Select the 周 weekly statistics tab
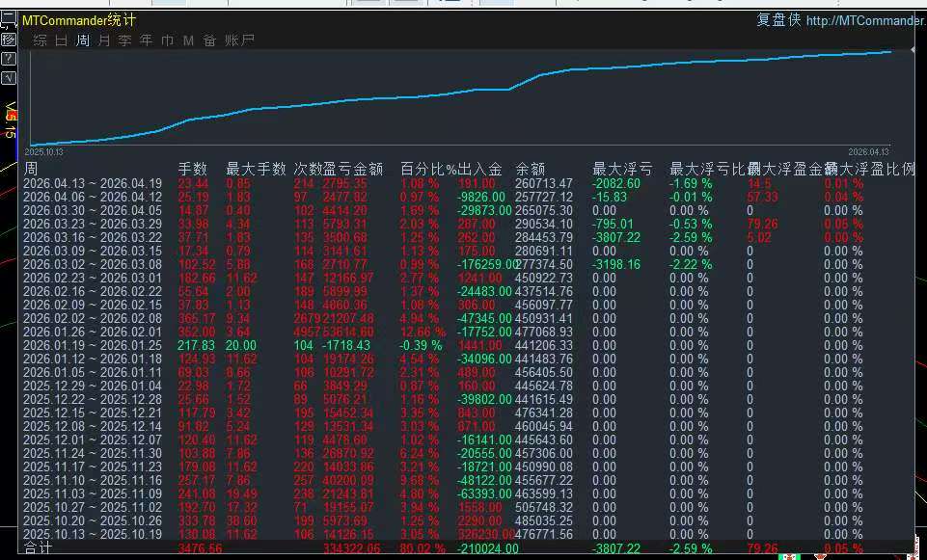Image resolution: width=927 pixels, height=560 pixels. click(x=82, y=40)
